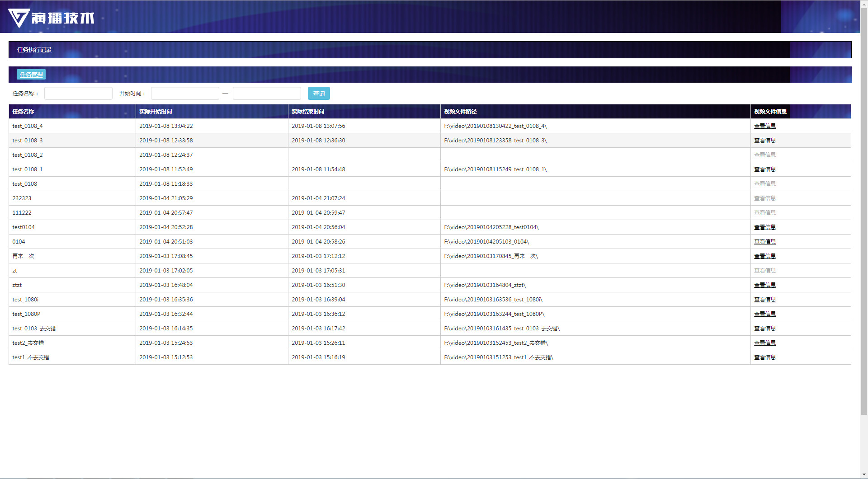The height and width of the screenshot is (479, 868).
Task: Open 查看信息 link for test_1080i
Action: click(764, 300)
